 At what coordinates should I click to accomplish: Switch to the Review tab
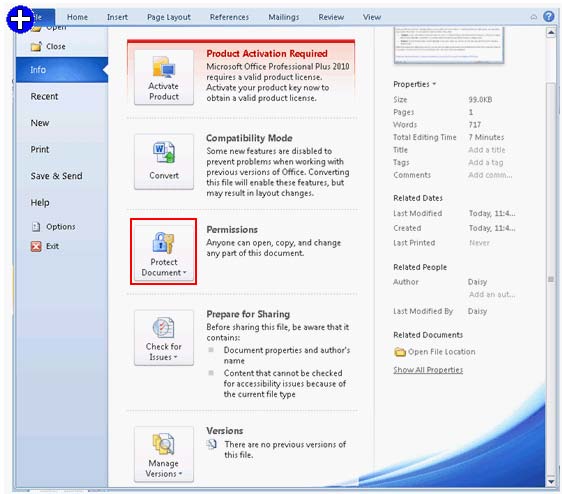coord(331,17)
